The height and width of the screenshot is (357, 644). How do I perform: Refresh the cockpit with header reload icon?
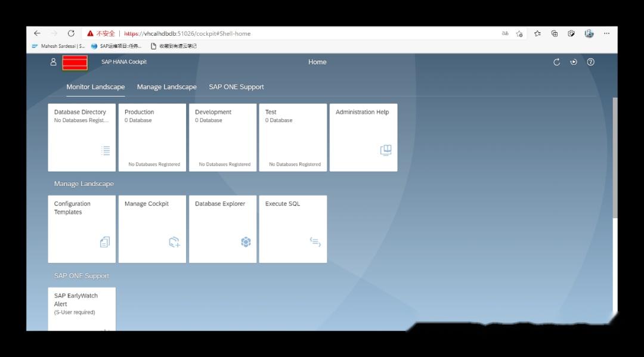click(x=556, y=62)
